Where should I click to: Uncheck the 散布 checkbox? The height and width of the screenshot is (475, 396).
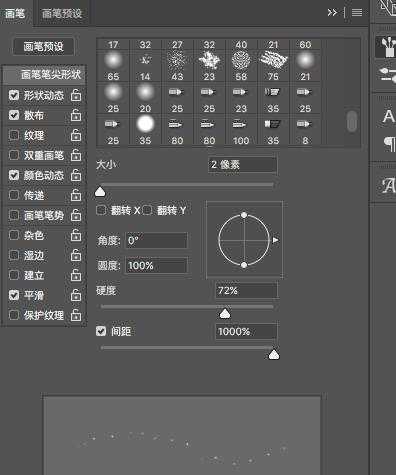pos(14,115)
